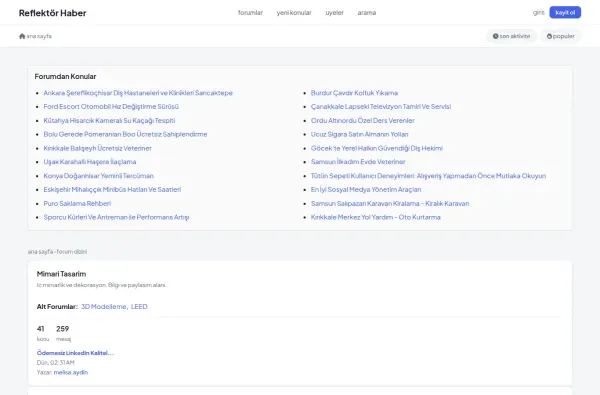This screenshot has height=395, width=600.
Task: Open Ford Escort Otomobil Hız Değiştirme topic
Action: (111, 107)
